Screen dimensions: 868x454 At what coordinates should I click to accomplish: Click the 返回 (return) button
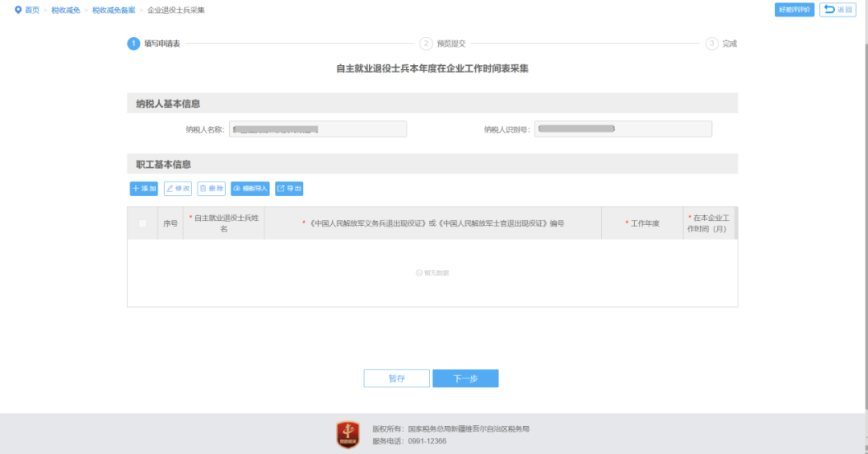click(837, 10)
